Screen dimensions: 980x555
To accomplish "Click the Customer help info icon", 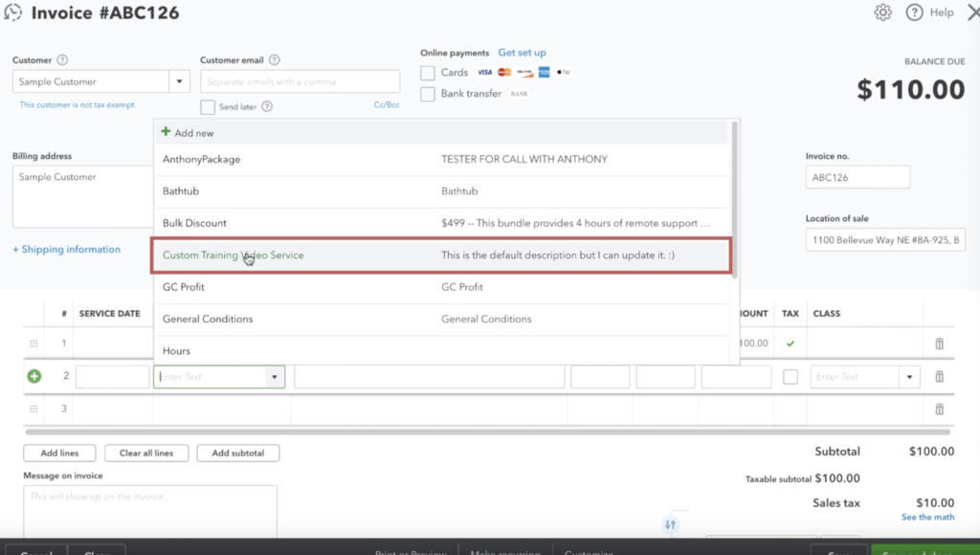I will pyautogui.click(x=63, y=60).
